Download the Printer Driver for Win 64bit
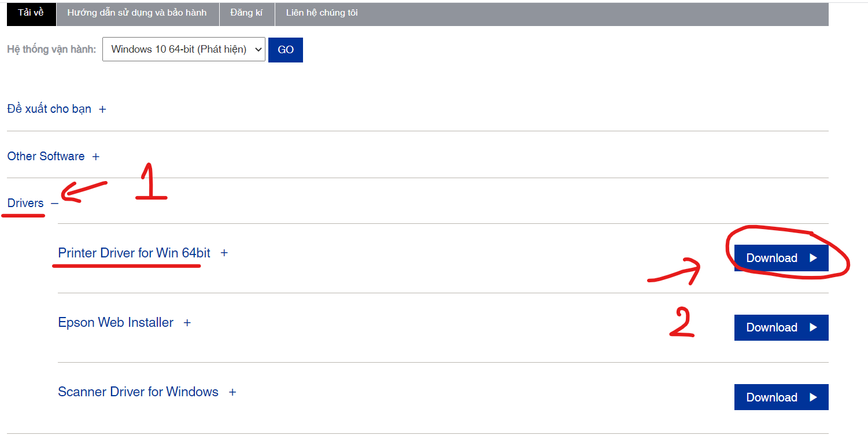This screenshot has height=435, width=868. click(x=781, y=258)
